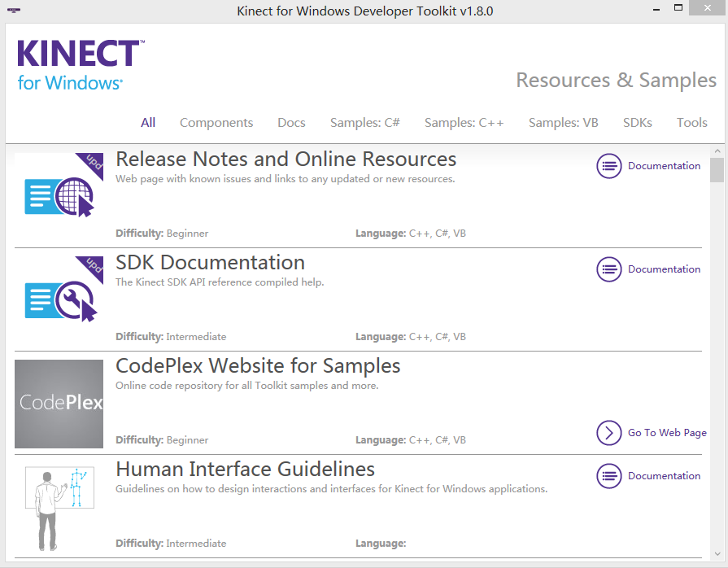Select Human Interface Guidelines title
Screen dimensions: 728x568
click(x=245, y=470)
